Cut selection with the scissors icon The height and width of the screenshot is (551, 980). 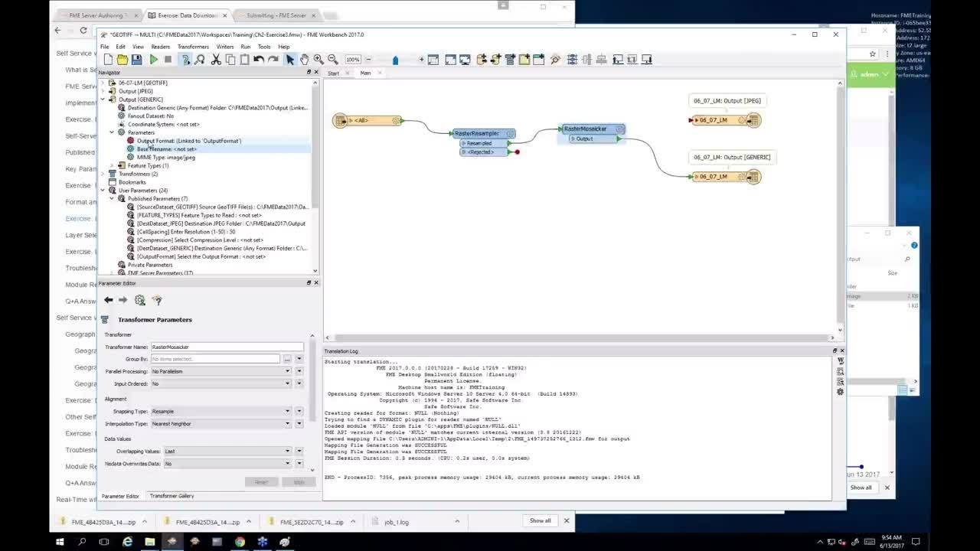pyautogui.click(x=216, y=60)
